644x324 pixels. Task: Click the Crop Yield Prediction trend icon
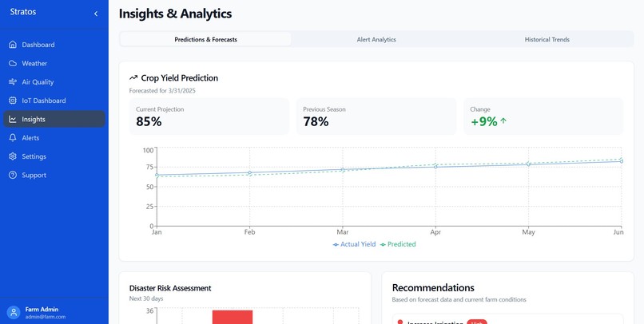tap(133, 78)
